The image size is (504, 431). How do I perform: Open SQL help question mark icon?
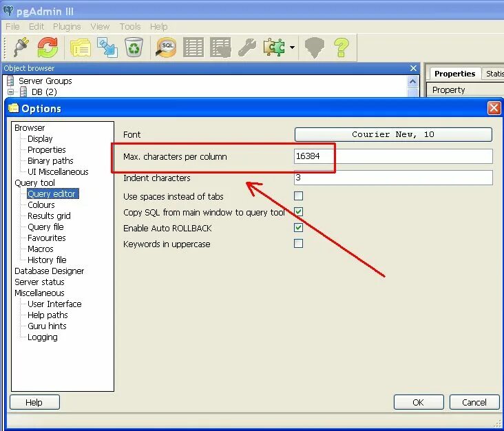pyautogui.click(x=342, y=48)
